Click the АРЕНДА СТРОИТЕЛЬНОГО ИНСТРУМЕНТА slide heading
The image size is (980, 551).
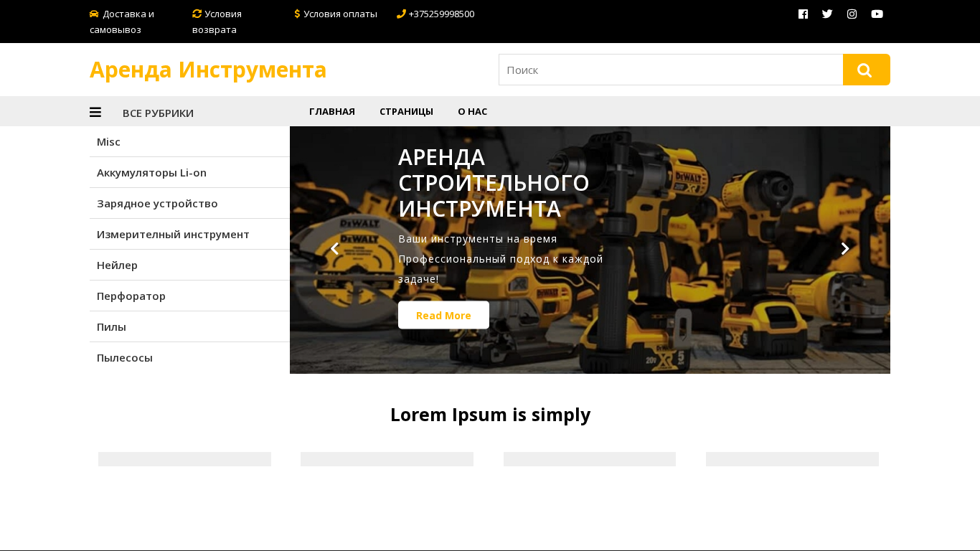(494, 182)
